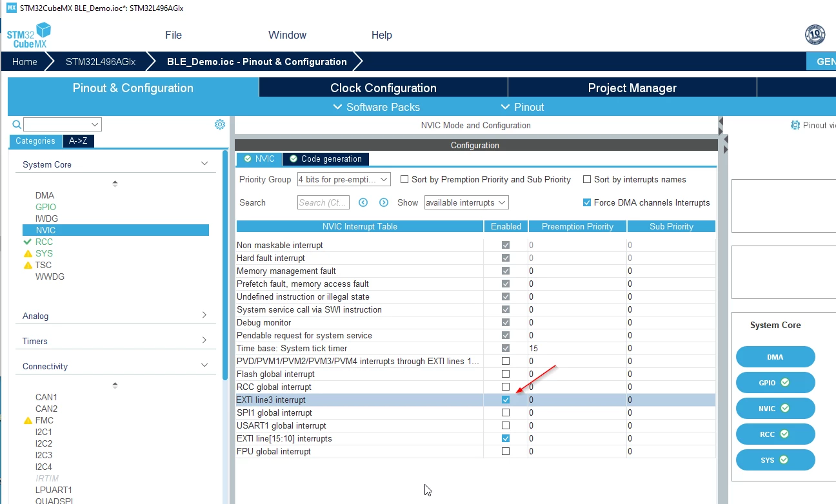
Task: Expand the Timers category
Action: coord(204,341)
